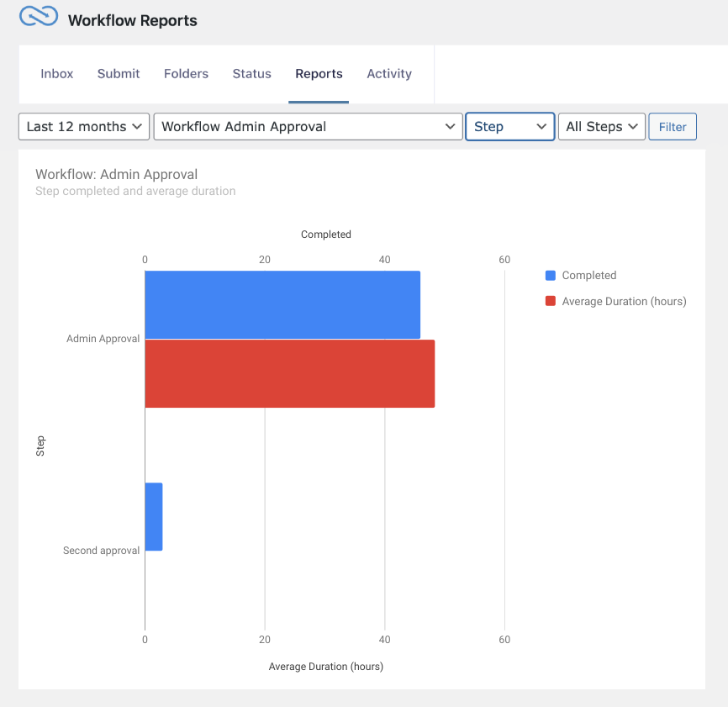Open the Inbox tab
Viewport: 728px width, 707px height.
tap(57, 74)
